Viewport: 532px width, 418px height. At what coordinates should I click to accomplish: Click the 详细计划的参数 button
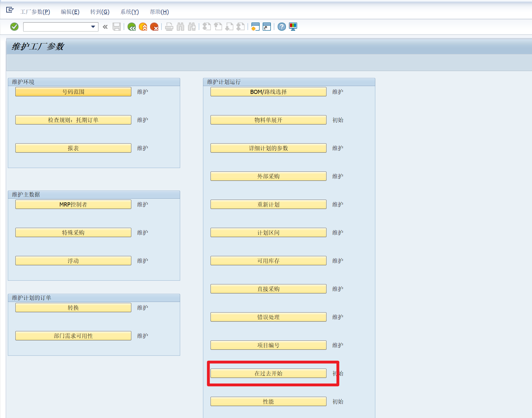268,148
